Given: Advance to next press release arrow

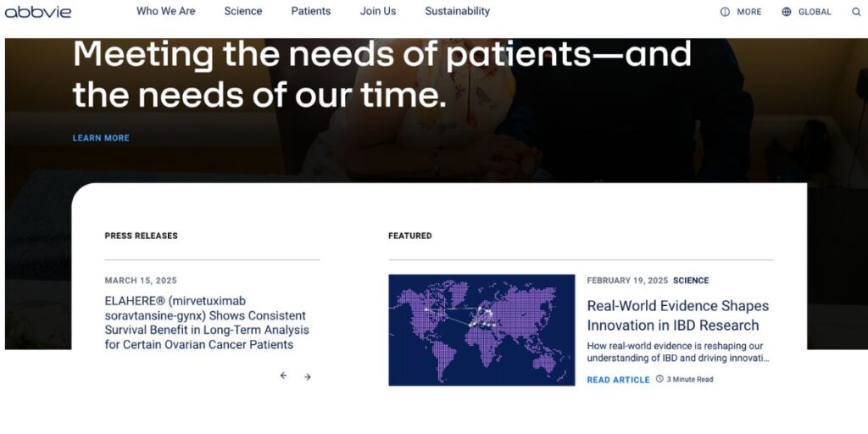Looking at the screenshot, I should coord(307,376).
